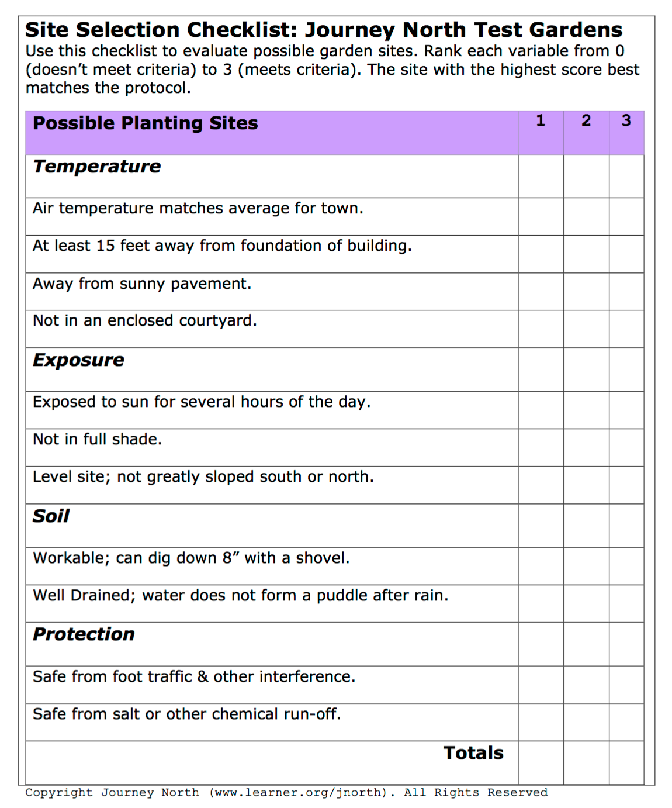Click site 1 cell for "Not in an enclosed courtyard"

click(x=541, y=329)
